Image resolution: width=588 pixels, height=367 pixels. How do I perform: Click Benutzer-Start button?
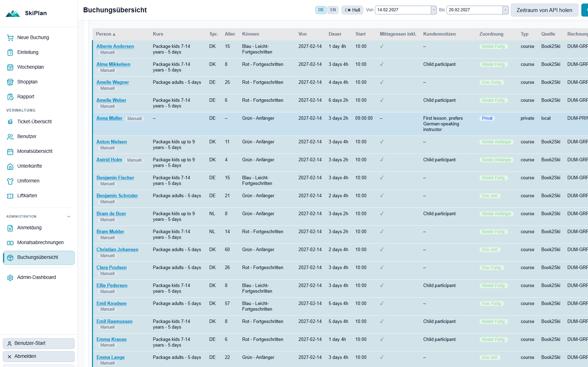[39, 343]
